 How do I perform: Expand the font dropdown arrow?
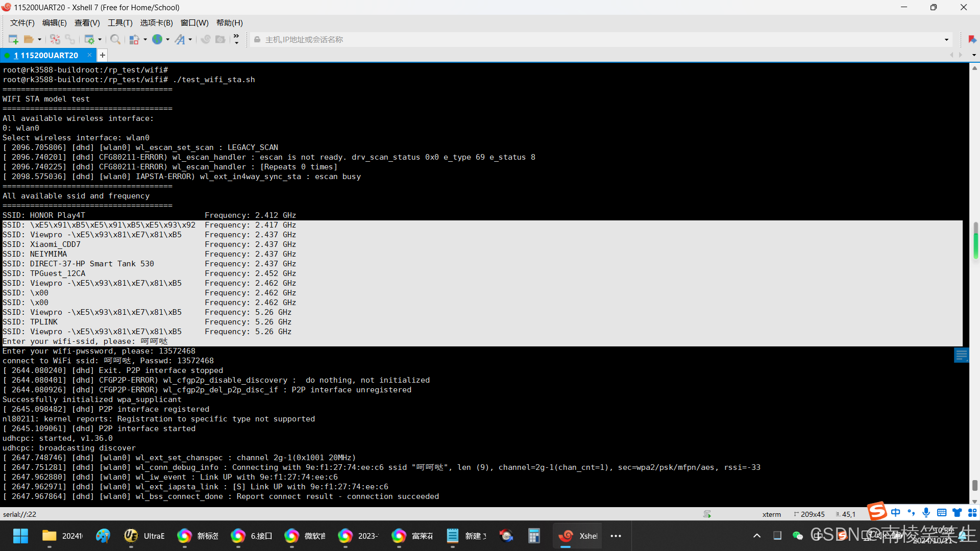pyautogui.click(x=190, y=39)
